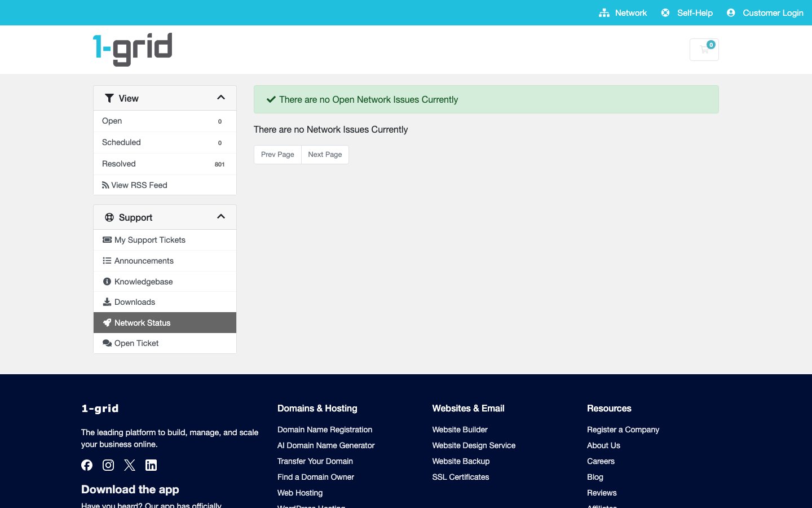
Task: Click the rocket icon beside Network Status
Action: coord(107,323)
